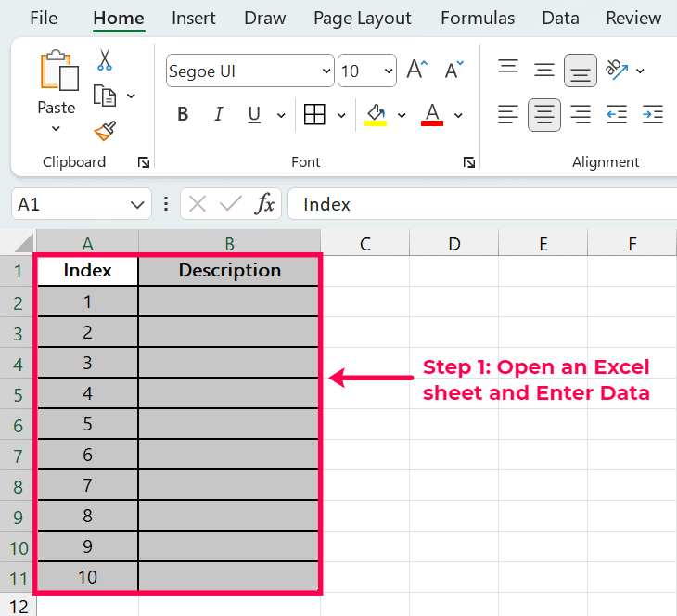
Task: Select cell A1 containing Index
Action: pyautogui.click(x=88, y=271)
